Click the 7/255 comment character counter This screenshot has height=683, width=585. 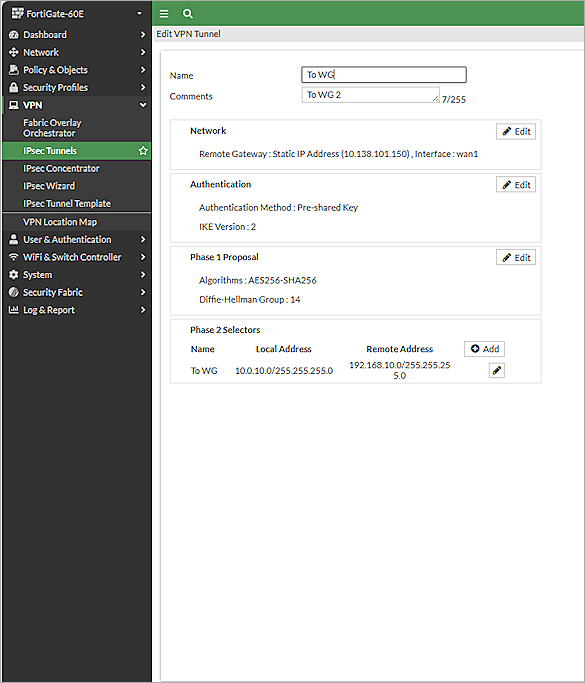(454, 99)
